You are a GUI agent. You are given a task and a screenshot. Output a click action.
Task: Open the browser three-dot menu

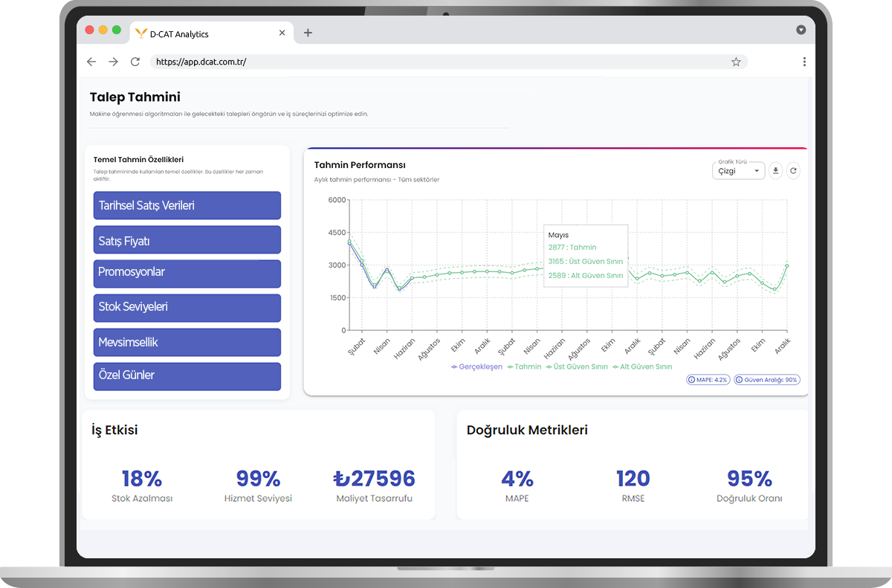pos(804,62)
